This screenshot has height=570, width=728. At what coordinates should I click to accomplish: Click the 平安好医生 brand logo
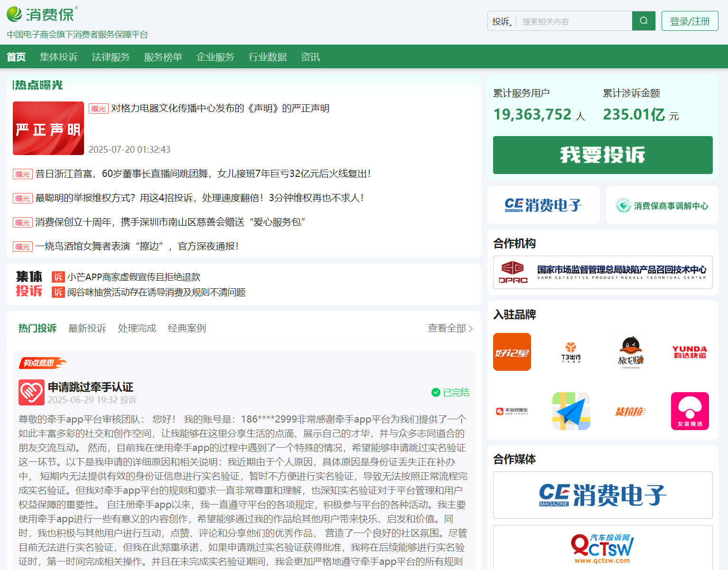coord(512,411)
